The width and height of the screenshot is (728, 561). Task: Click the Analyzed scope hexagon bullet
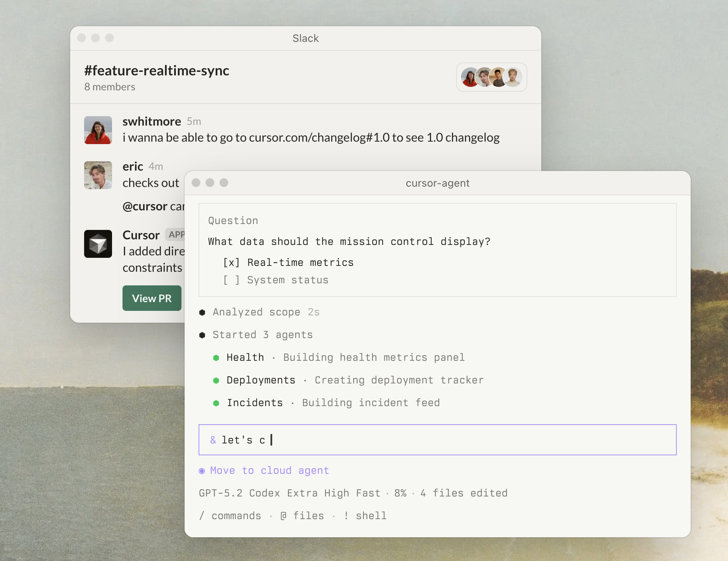click(x=202, y=312)
